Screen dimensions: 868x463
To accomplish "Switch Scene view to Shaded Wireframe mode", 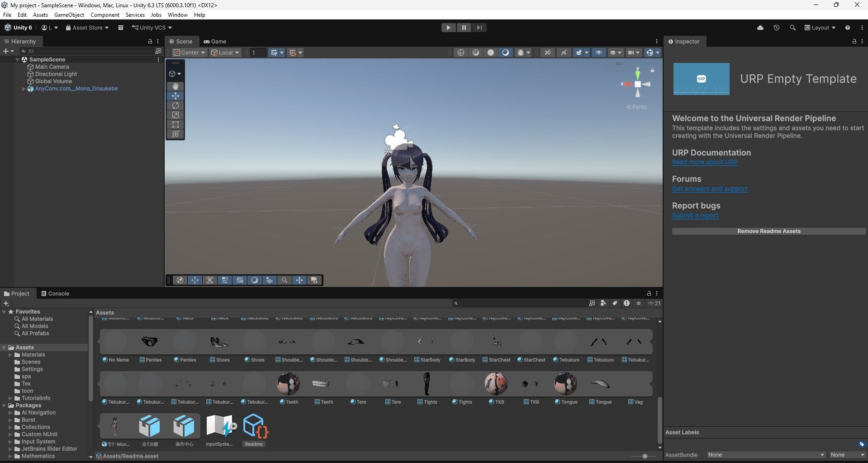I will [476, 53].
